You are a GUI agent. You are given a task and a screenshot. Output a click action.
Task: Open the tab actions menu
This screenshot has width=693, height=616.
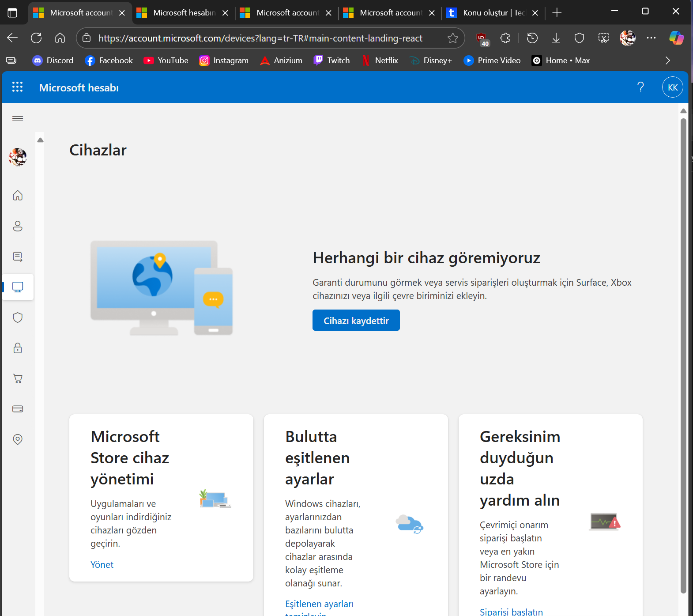coord(12,13)
